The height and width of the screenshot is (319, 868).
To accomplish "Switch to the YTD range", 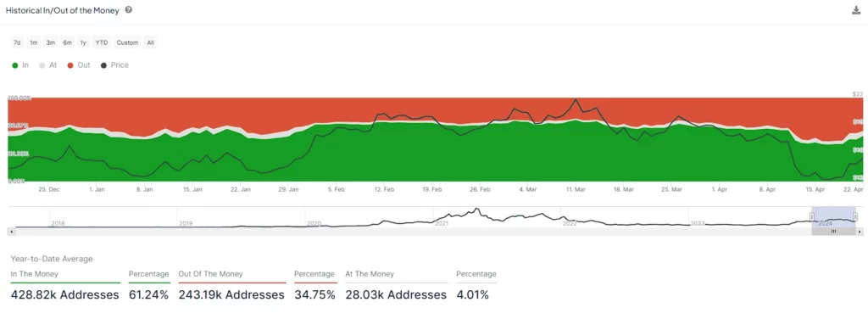I will coord(102,42).
